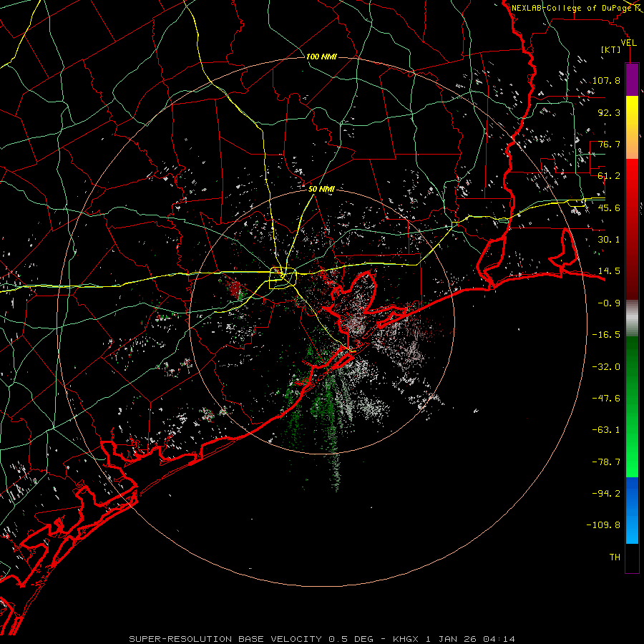Viewport: 644px width, 644px height.
Task: Click the 100 NMI range ring label
Action: (321, 57)
